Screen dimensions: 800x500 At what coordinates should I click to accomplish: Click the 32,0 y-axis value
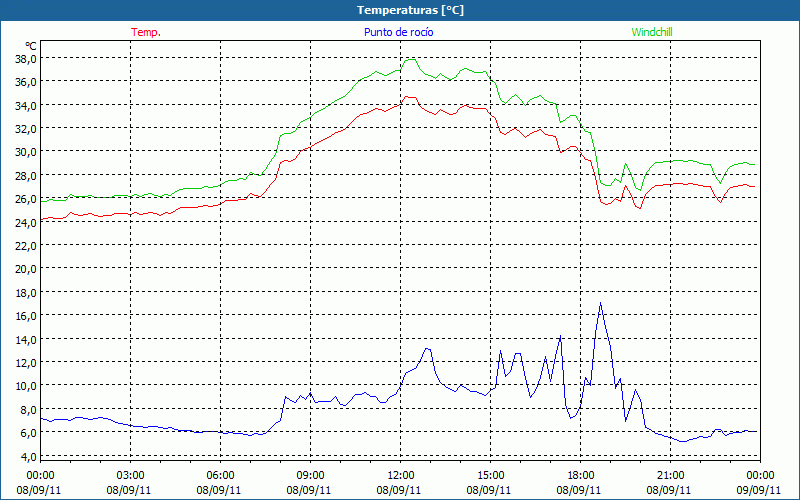(x=26, y=129)
